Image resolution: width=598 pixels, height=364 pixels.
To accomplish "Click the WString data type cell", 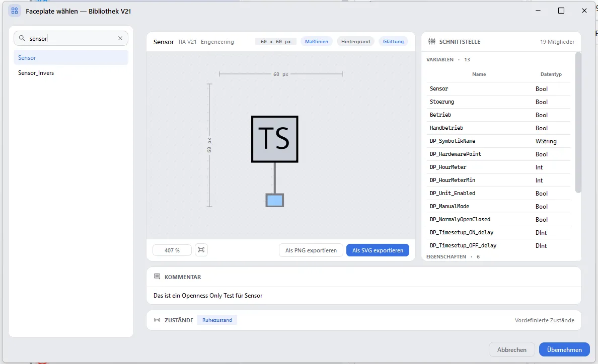I will point(546,141).
